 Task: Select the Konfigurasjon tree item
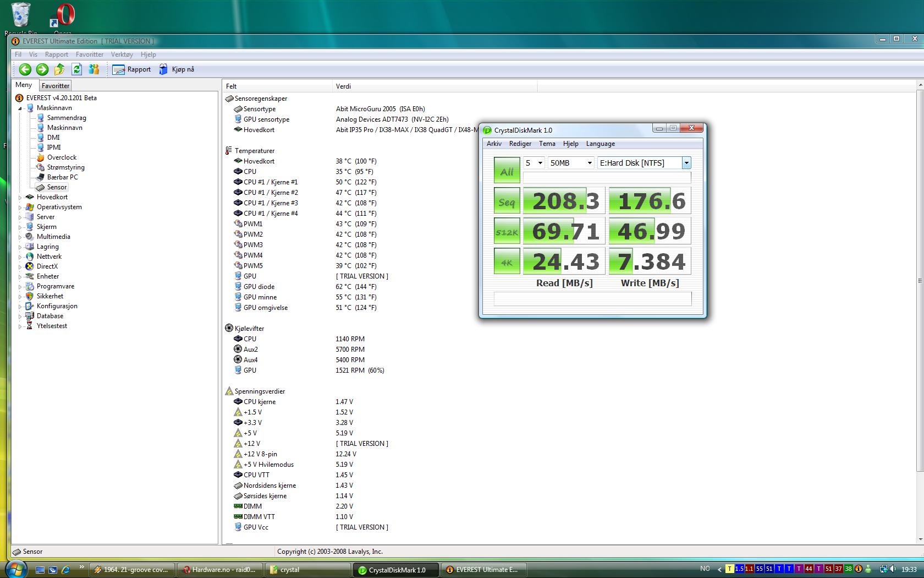click(57, 306)
